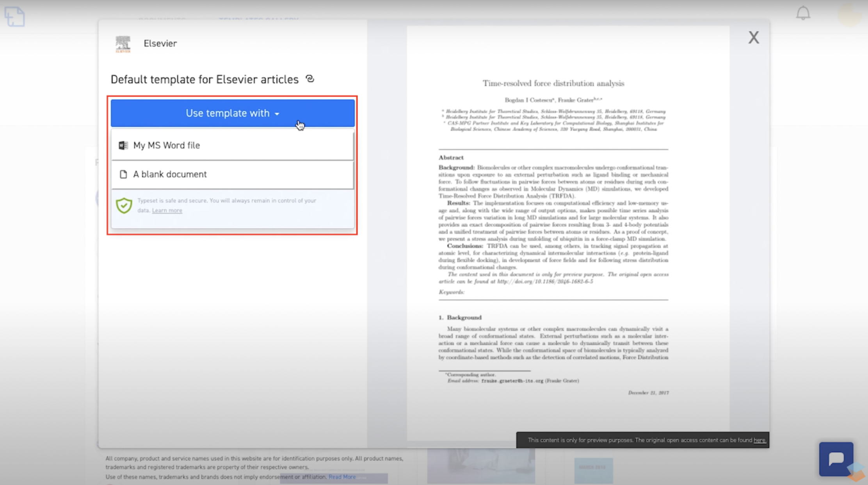Open the Learn more security link

tap(167, 210)
